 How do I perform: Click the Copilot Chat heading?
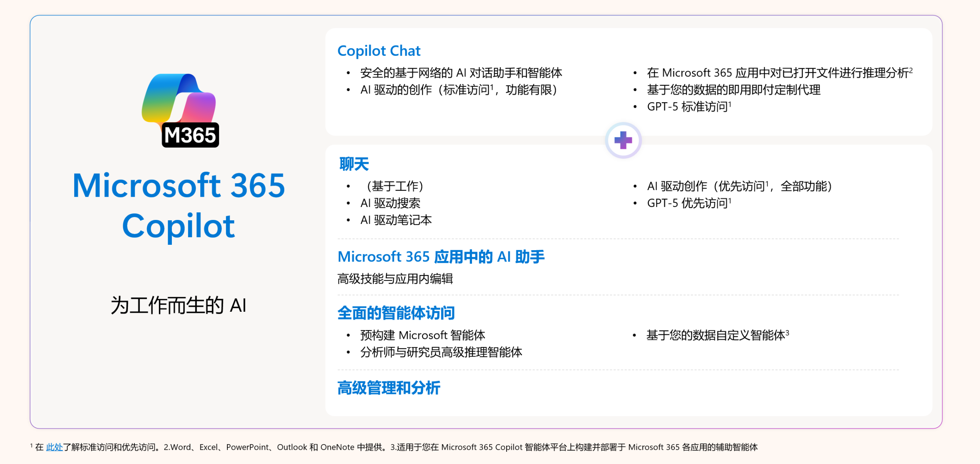point(379,50)
